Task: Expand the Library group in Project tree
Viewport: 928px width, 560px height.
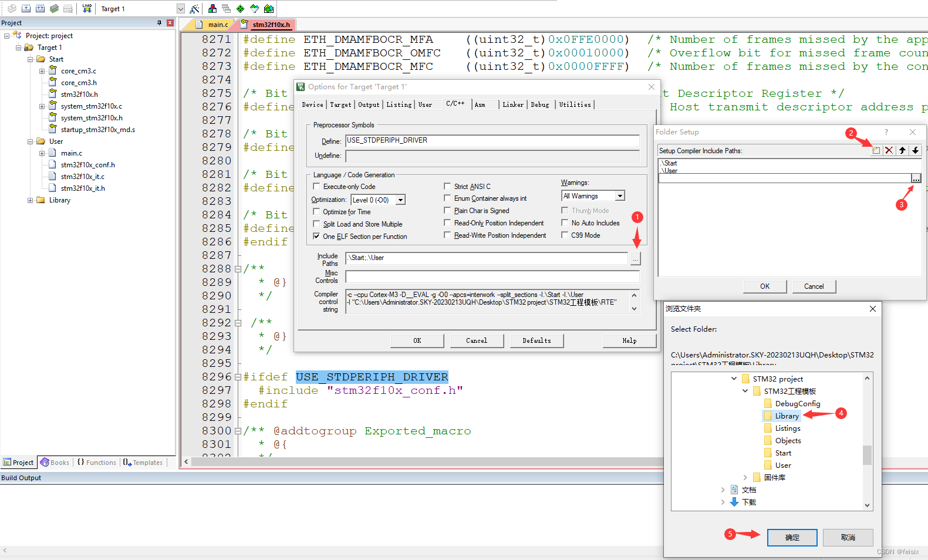Action: [30, 200]
